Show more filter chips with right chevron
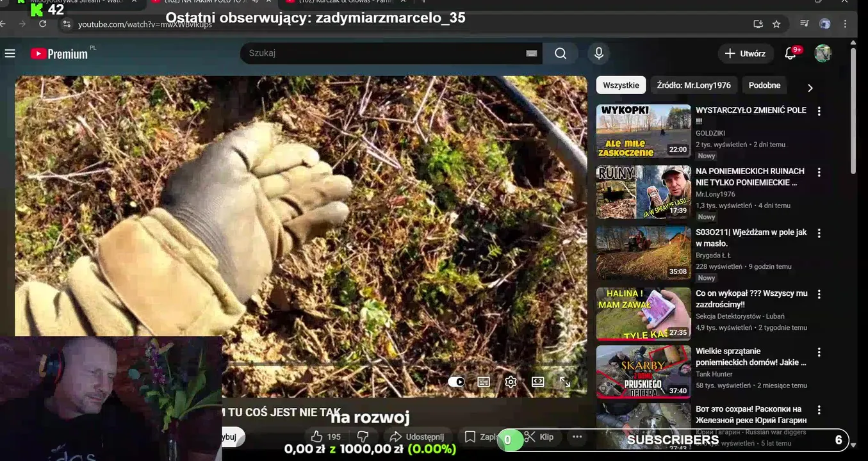The image size is (868, 461). tap(810, 88)
